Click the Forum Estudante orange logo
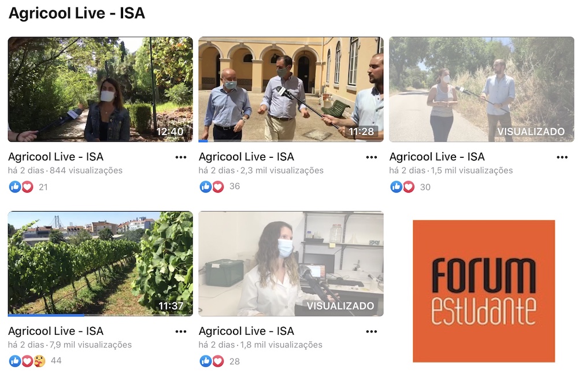The width and height of the screenshot is (578, 392). point(484,291)
